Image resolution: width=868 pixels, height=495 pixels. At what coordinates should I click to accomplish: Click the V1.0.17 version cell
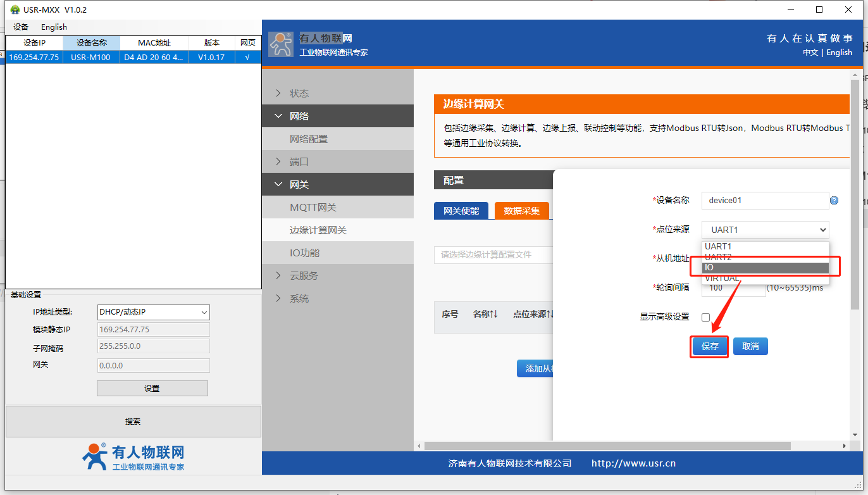(x=212, y=57)
